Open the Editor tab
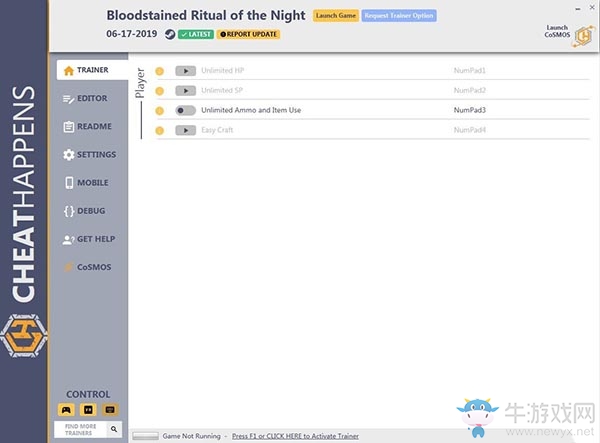 coord(85,98)
